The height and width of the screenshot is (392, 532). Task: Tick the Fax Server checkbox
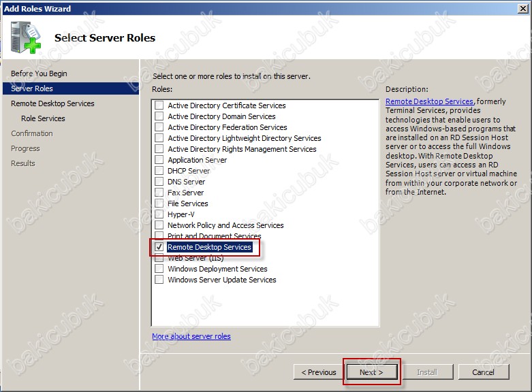[x=159, y=193]
